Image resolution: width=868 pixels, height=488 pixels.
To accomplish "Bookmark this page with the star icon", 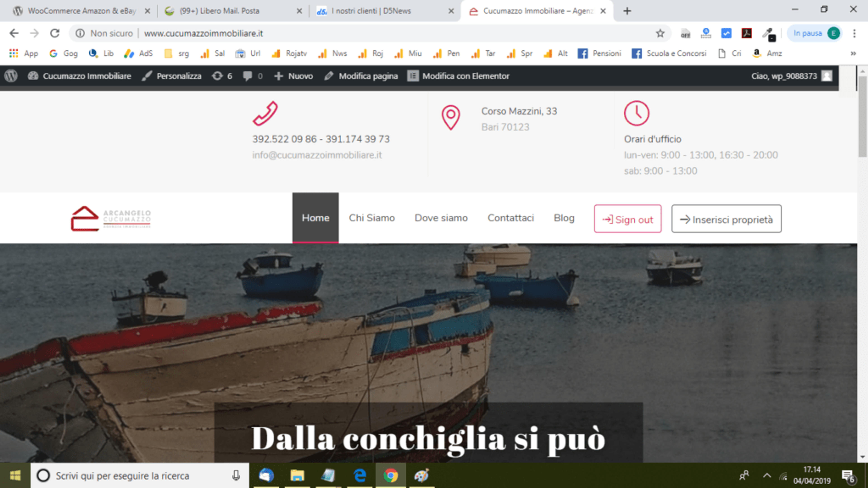I will pos(660,33).
